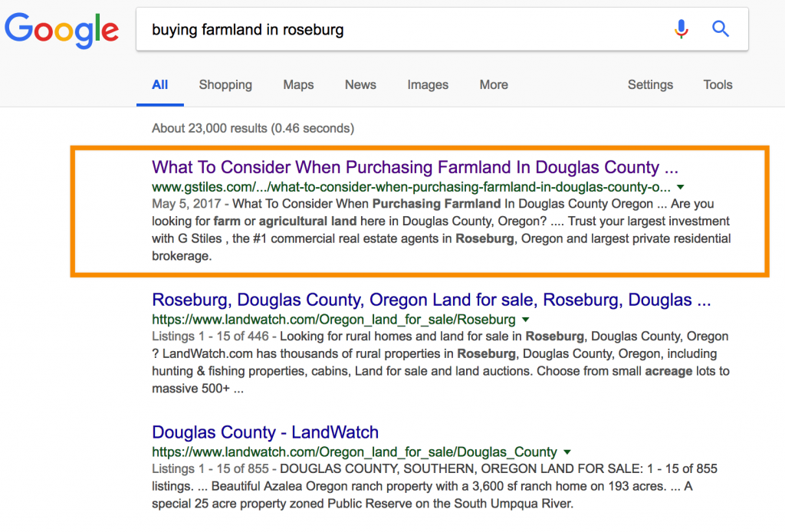Select the All results tab
785x532 pixels.
pos(159,85)
